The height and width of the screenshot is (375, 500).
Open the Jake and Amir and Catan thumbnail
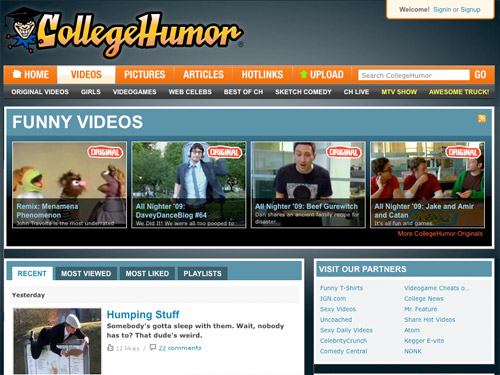[427, 185]
